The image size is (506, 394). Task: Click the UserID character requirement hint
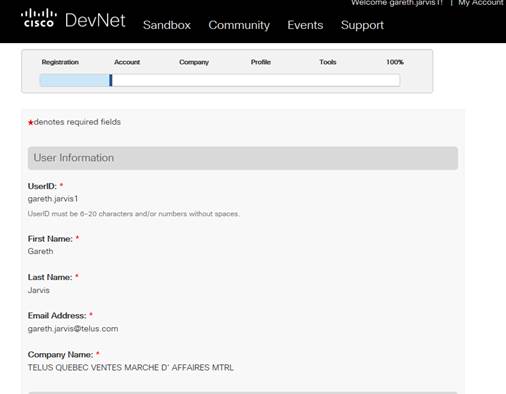pos(133,214)
